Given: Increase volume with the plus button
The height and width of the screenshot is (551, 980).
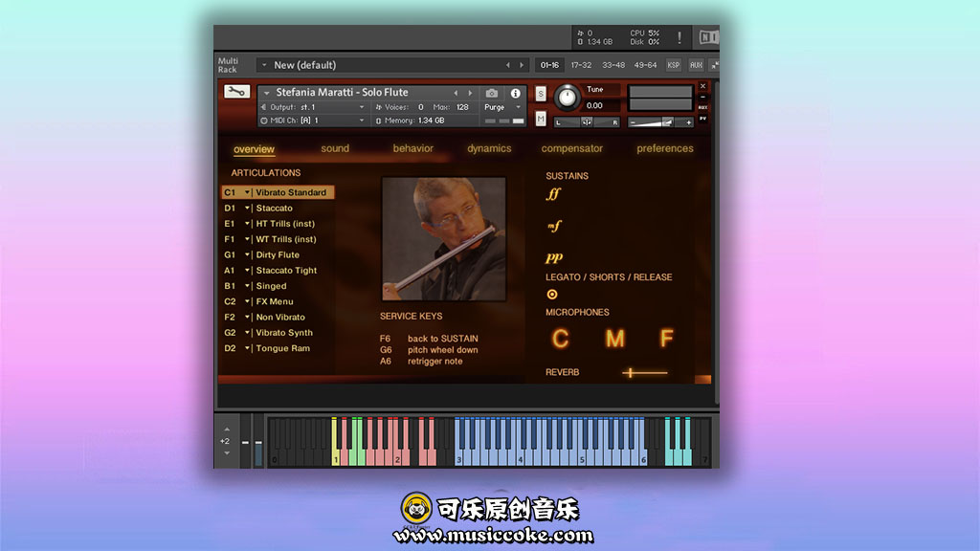Looking at the screenshot, I should [x=689, y=123].
